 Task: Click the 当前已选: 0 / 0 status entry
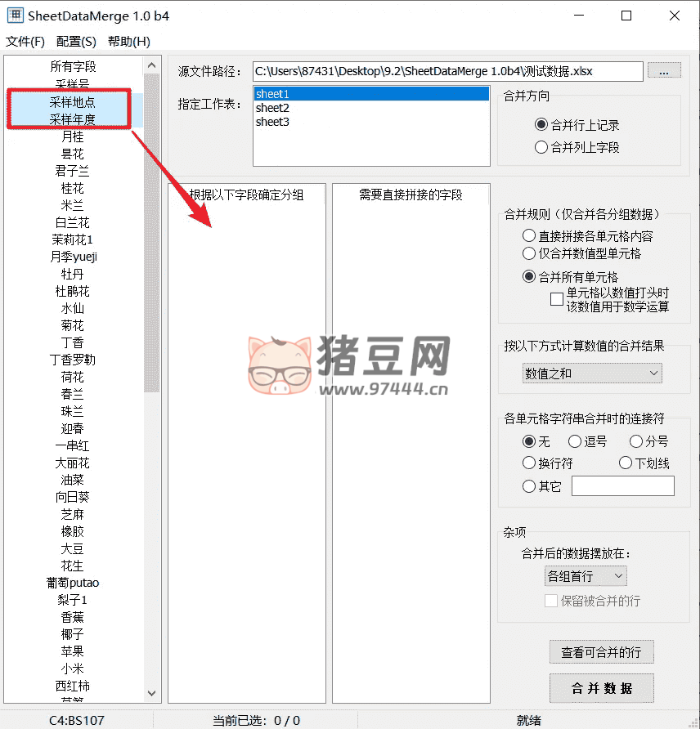(256, 720)
